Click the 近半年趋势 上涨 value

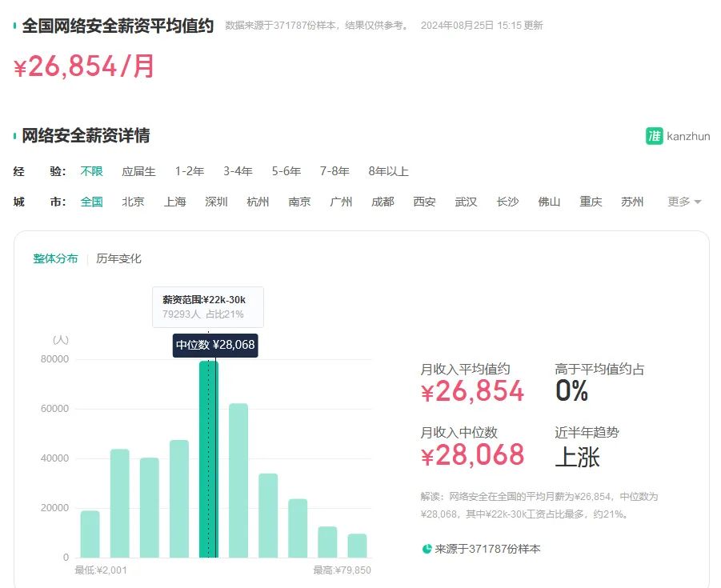578,457
